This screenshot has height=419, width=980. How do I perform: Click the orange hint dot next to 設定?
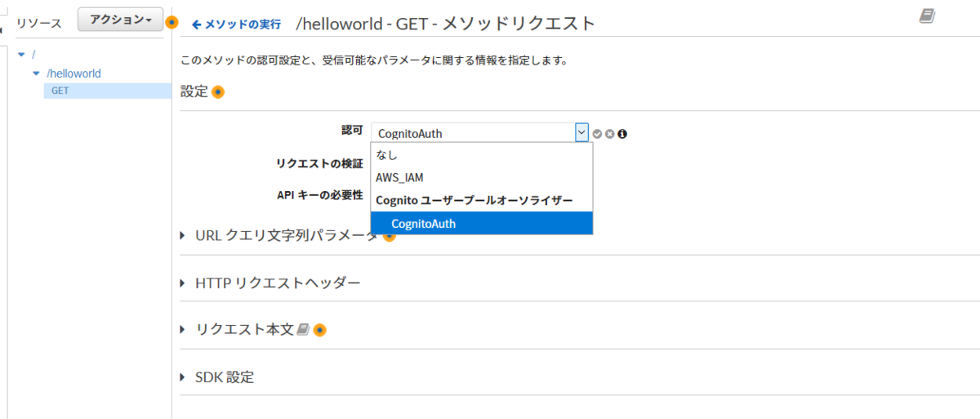[218, 92]
